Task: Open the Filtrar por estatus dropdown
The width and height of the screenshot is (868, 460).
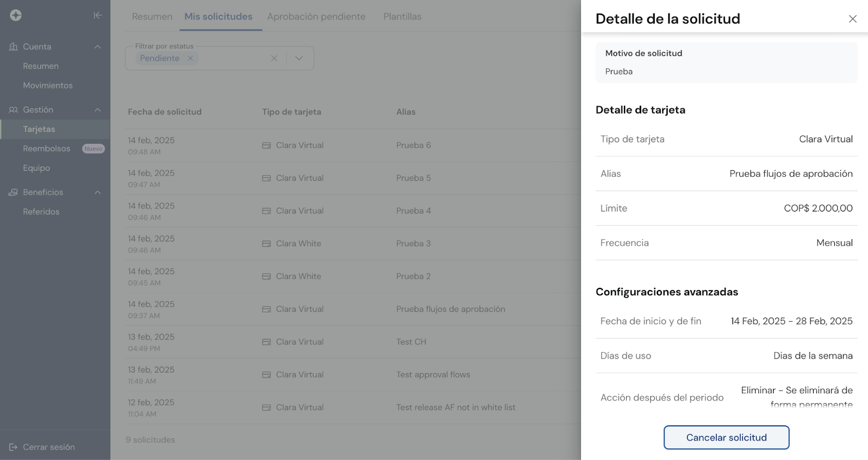Action: coord(299,58)
